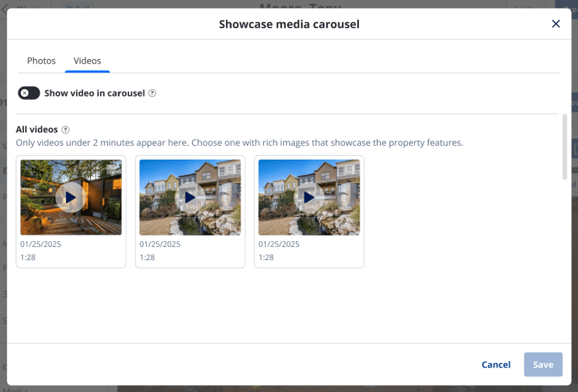Click the 1:28 duration on second video card

(x=147, y=257)
